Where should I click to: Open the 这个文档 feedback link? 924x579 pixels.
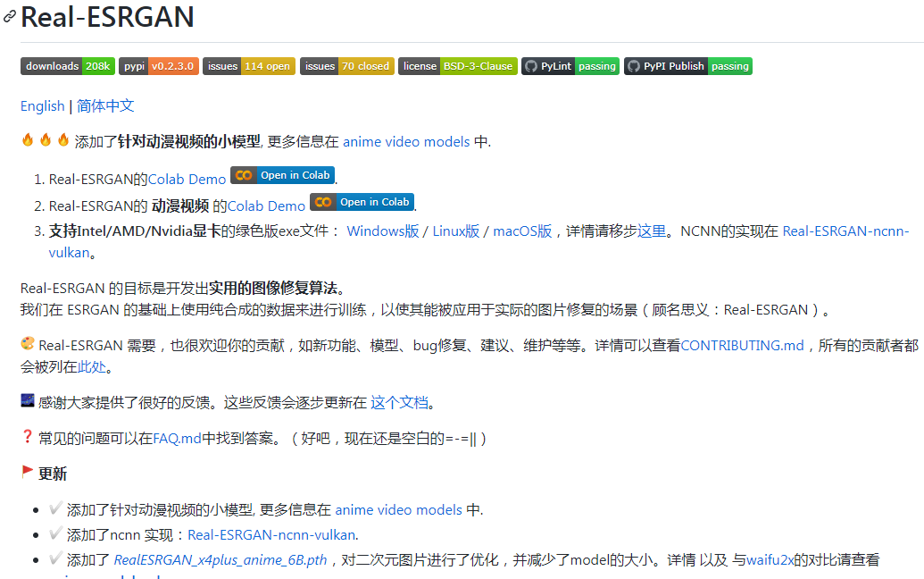click(x=400, y=403)
